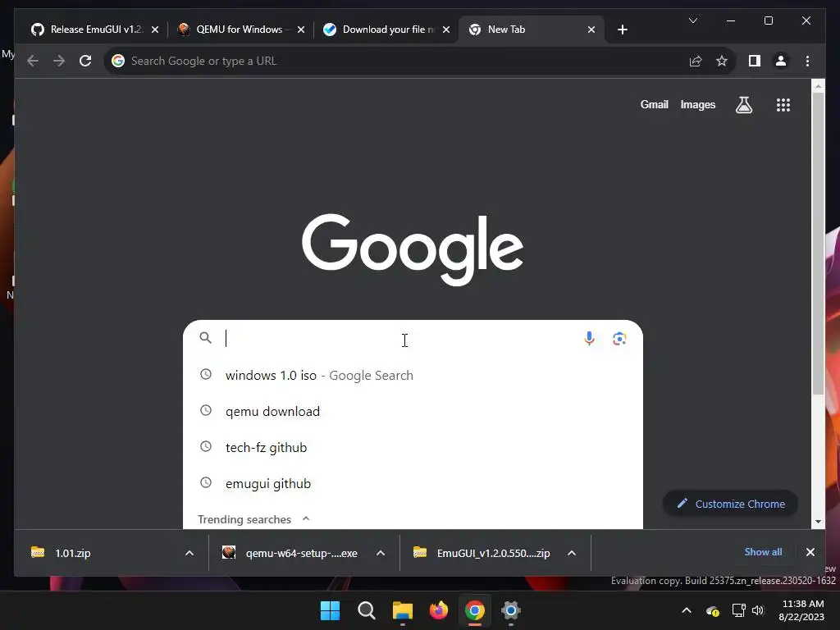Click the share page icon in address bar

(696, 61)
